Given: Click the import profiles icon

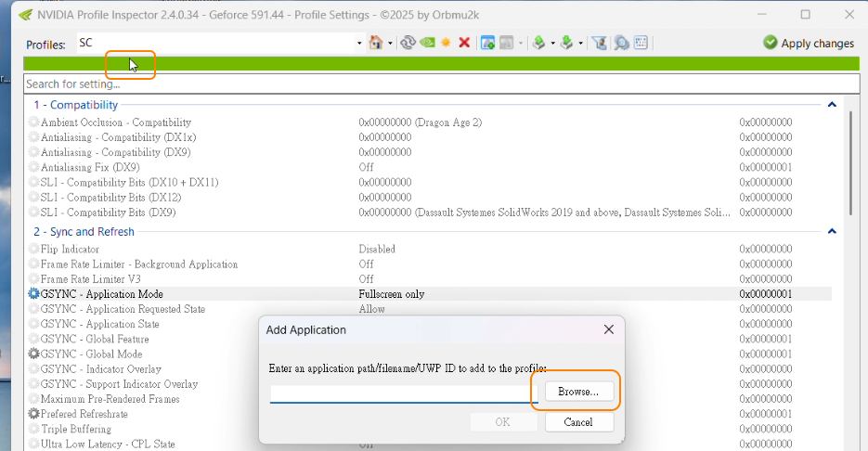Looking at the screenshot, I should click(565, 43).
